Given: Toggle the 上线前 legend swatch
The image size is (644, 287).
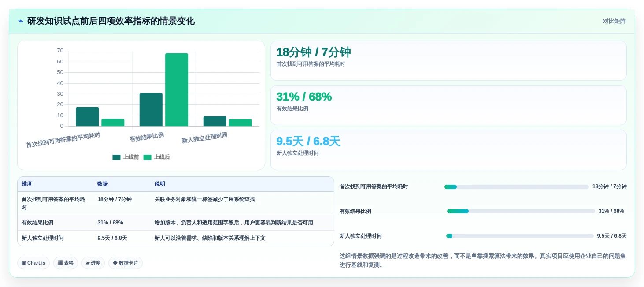Looking at the screenshot, I should pos(116,157).
